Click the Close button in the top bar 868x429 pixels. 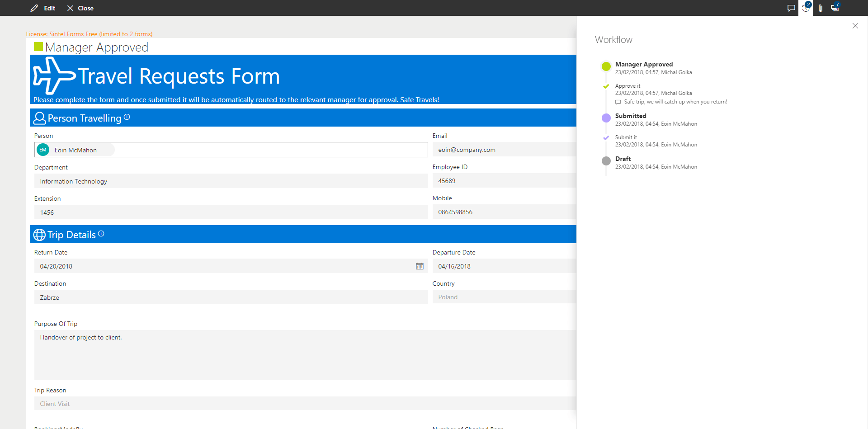coord(80,8)
